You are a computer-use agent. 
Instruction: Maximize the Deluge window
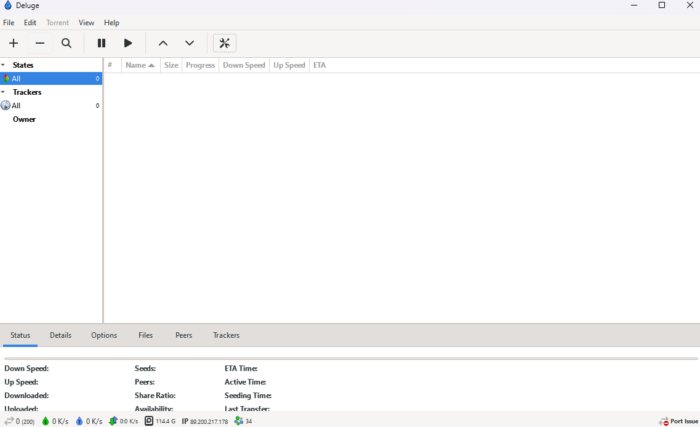662,5
